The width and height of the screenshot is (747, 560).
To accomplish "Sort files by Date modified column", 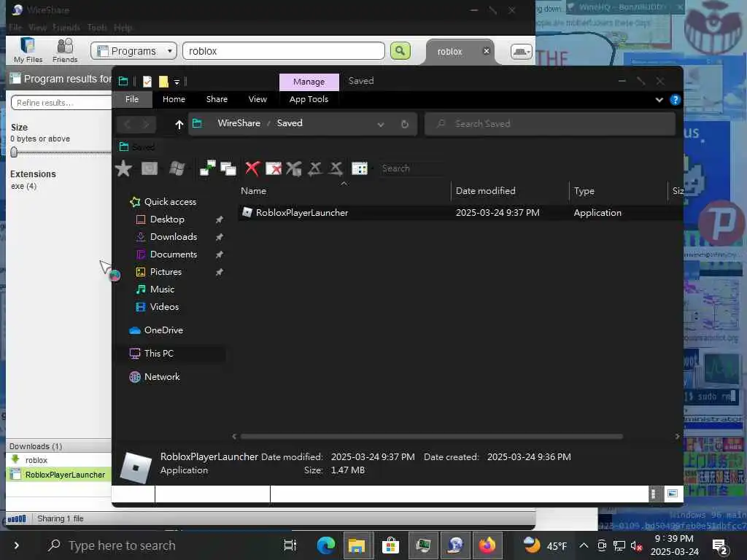I will click(485, 191).
